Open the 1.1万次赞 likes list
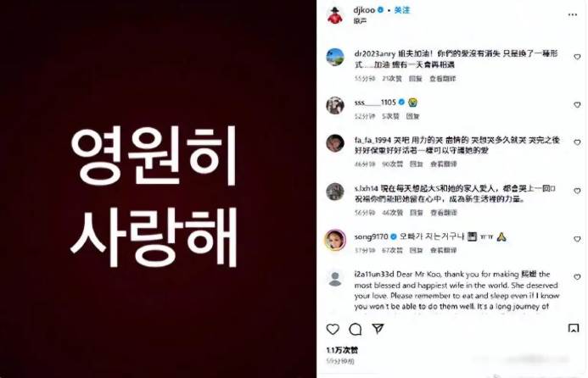 click(342, 350)
